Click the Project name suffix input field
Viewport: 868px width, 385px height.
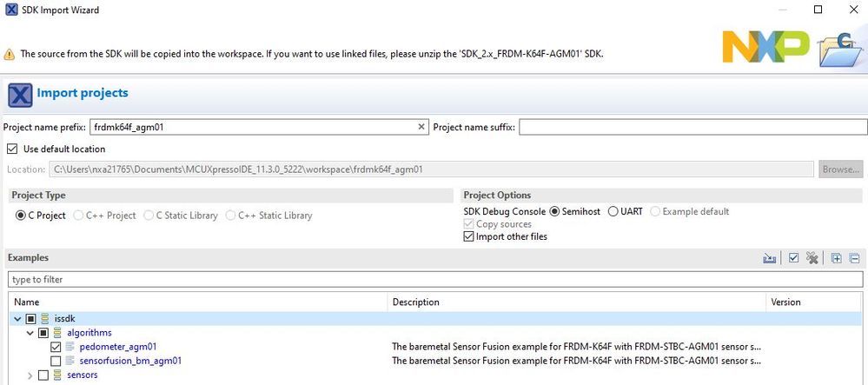point(692,127)
